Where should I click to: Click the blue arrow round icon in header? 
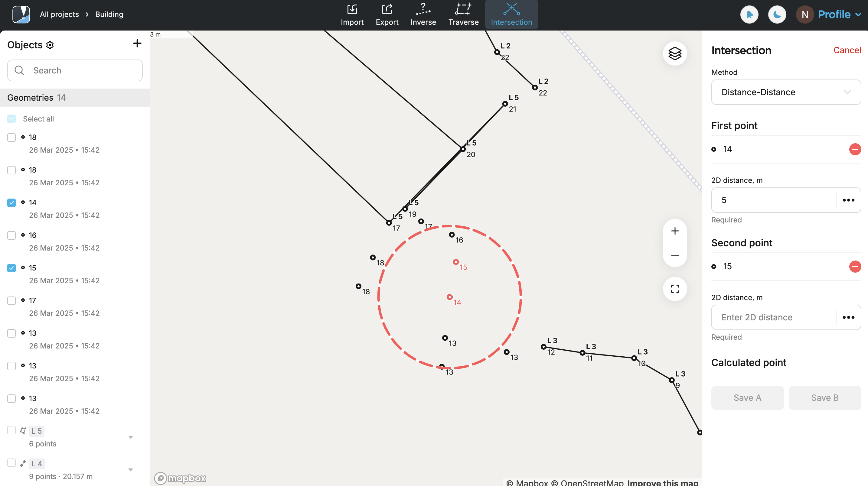point(749,15)
